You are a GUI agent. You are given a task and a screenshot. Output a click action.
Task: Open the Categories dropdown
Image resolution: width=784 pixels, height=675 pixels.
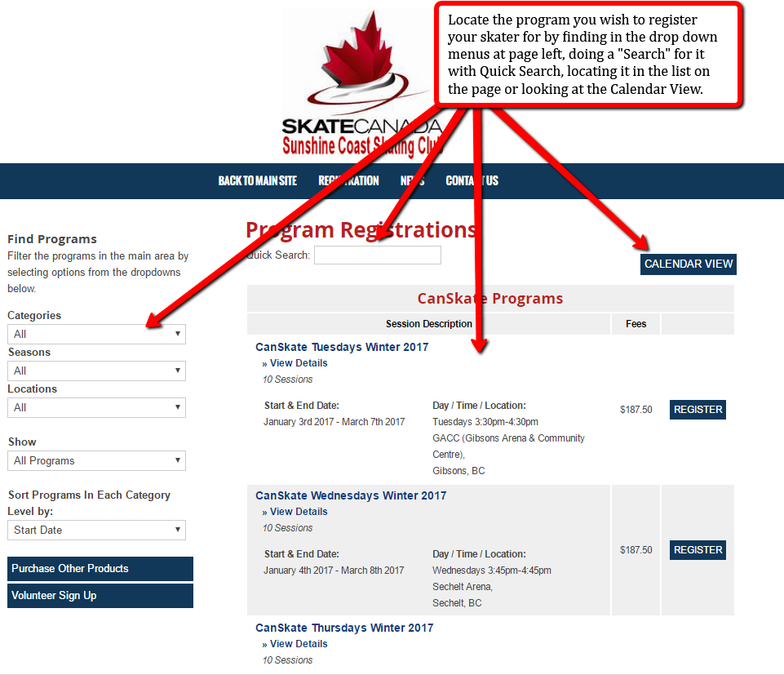pyautogui.click(x=96, y=335)
